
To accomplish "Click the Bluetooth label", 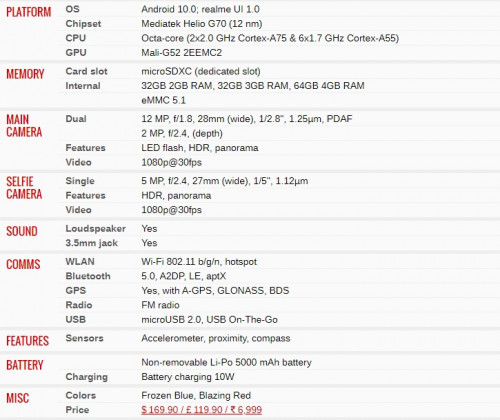I will [x=88, y=276].
